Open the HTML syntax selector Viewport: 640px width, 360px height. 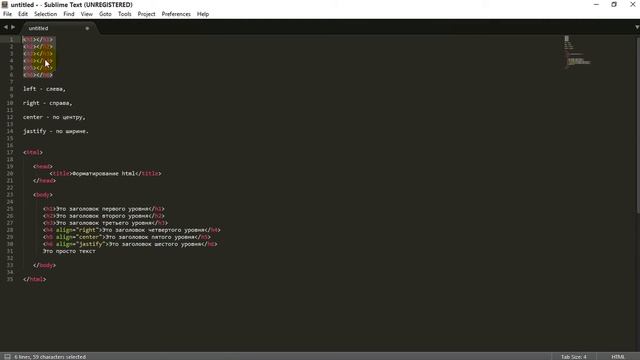point(618,356)
